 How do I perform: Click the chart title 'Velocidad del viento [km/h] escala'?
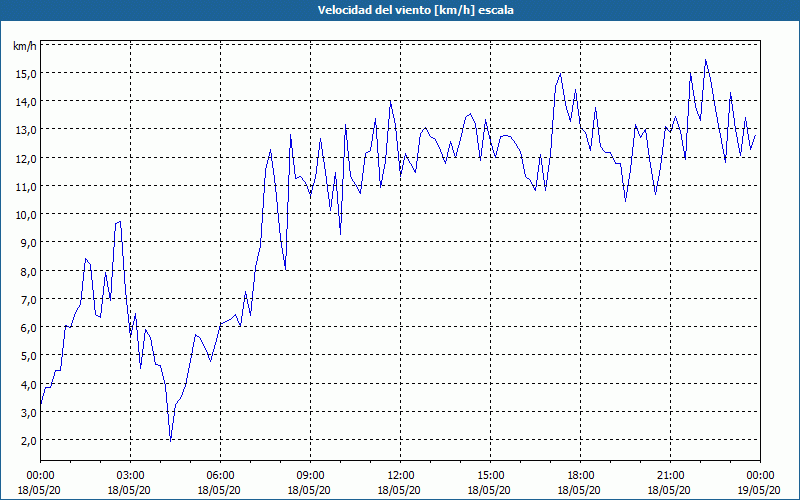coord(415,10)
